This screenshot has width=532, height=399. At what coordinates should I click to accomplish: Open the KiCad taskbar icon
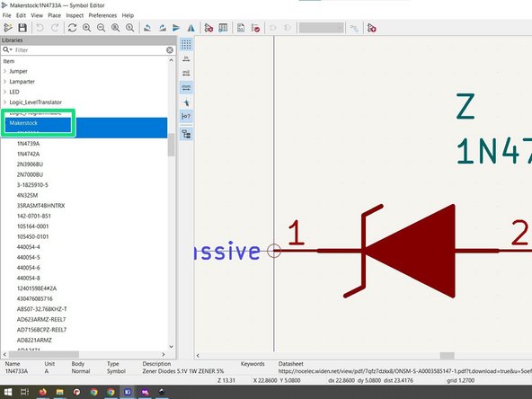pyautogui.click(x=128, y=392)
